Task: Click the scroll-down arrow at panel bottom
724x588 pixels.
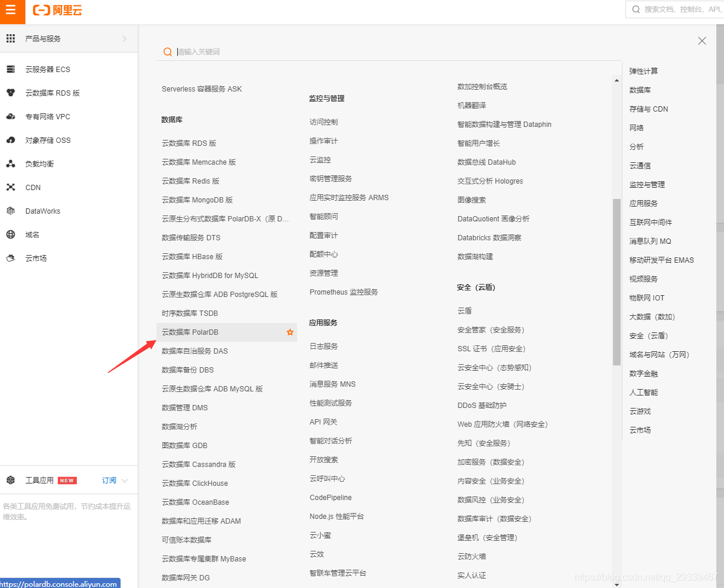Action: point(617,584)
